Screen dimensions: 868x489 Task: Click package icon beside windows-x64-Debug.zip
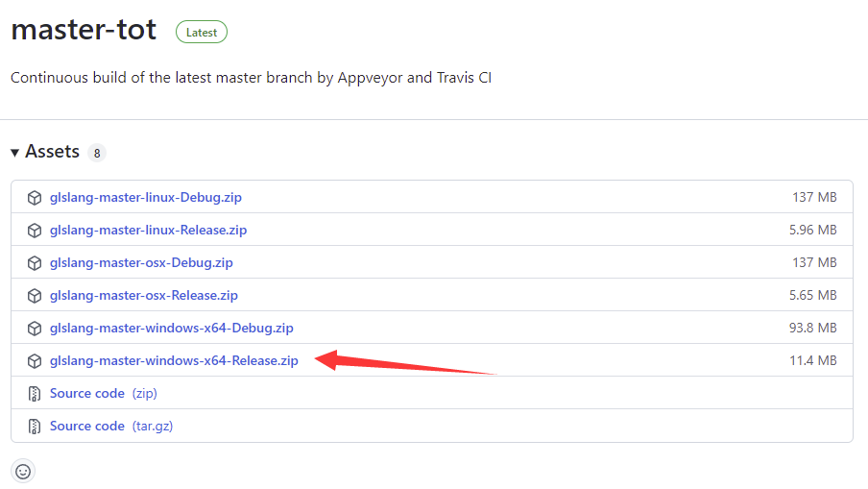click(x=35, y=329)
